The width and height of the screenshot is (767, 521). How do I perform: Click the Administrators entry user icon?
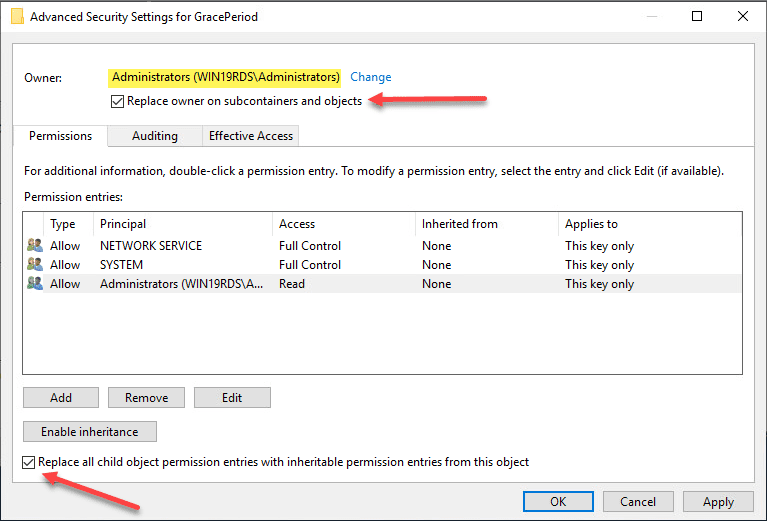click(x=35, y=284)
